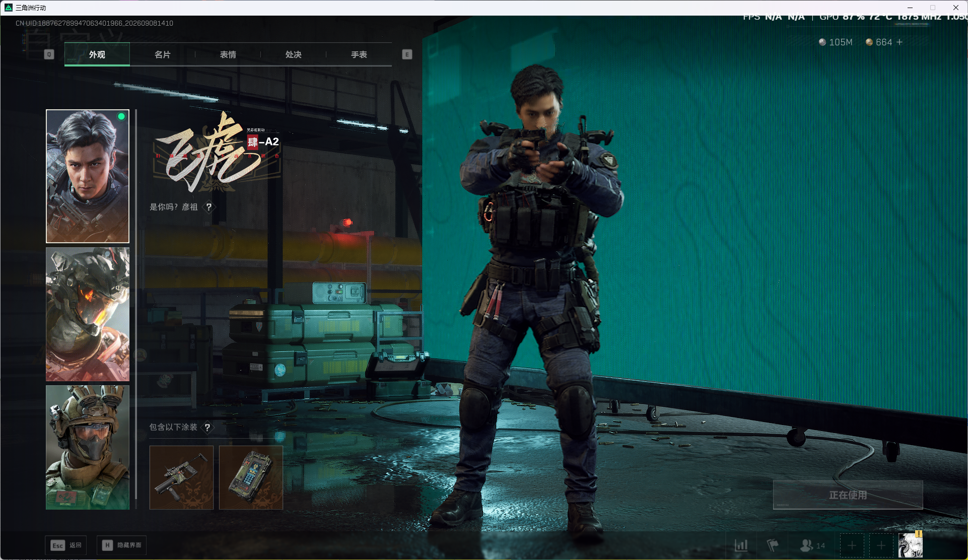Viewport: 968px width, 560px height.
Task: Click the second empty squad slot plus
Action: tap(881, 545)
